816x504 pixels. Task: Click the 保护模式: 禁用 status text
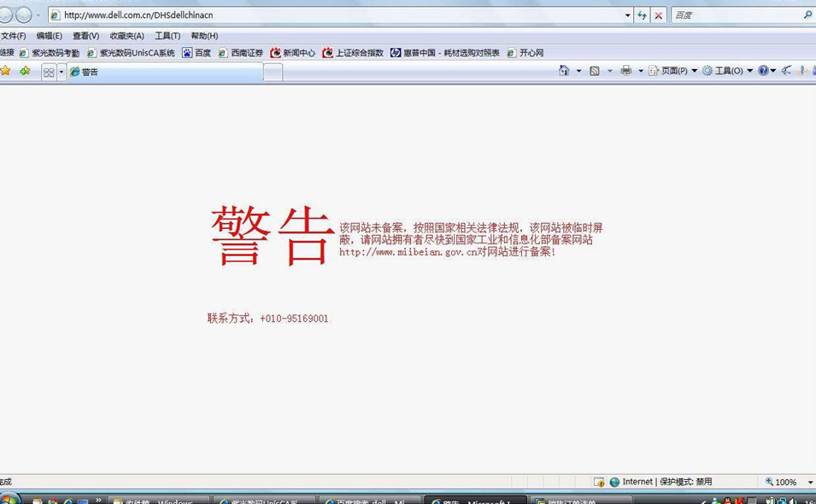[685, 482]
